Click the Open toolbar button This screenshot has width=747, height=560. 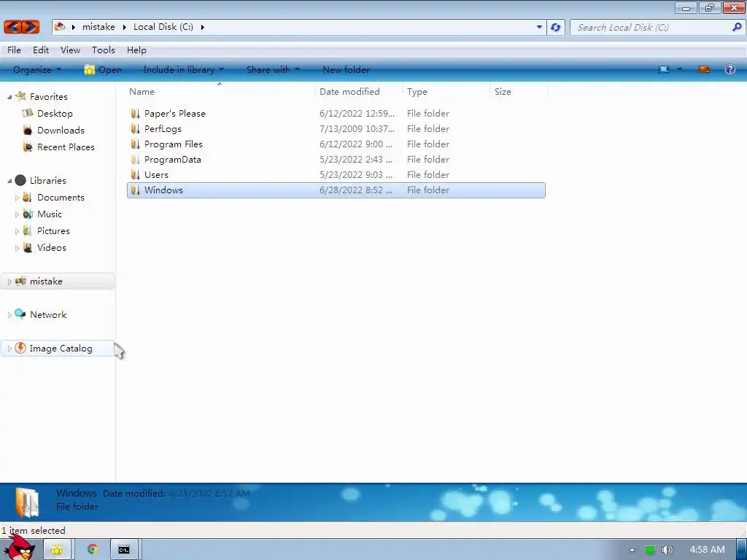(103, 69)
